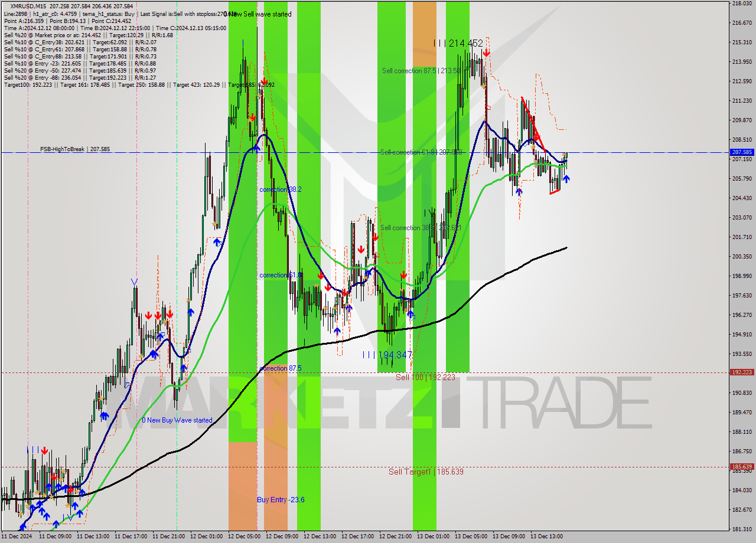Click the '13 Dec 05:00' time axis label

pos(471,537)
